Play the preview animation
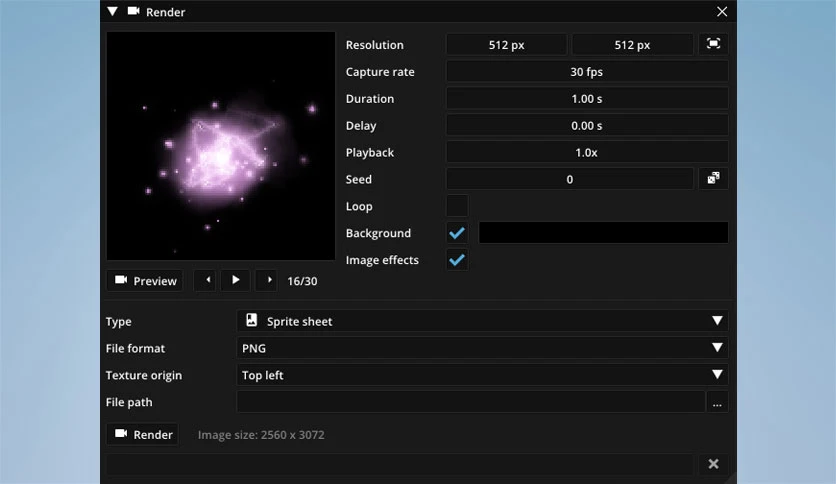Screen dimensions: 836x484 236,280
